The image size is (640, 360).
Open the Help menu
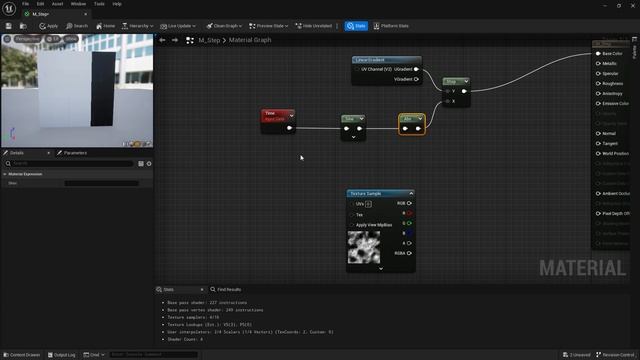click(x=117, y=4)
